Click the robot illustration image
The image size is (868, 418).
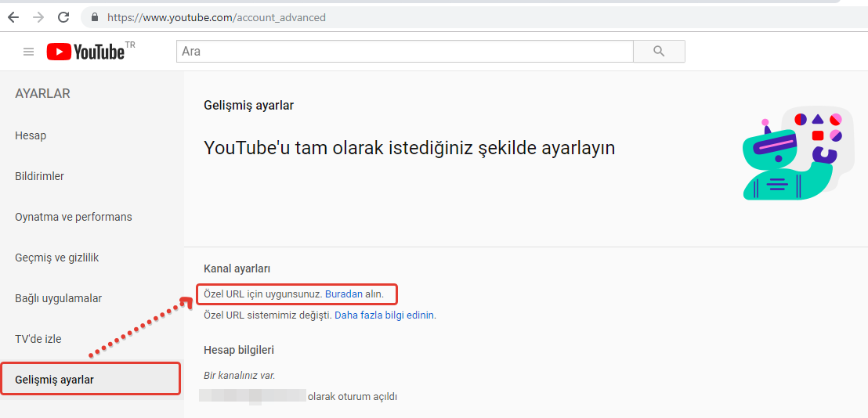(795, 153)
